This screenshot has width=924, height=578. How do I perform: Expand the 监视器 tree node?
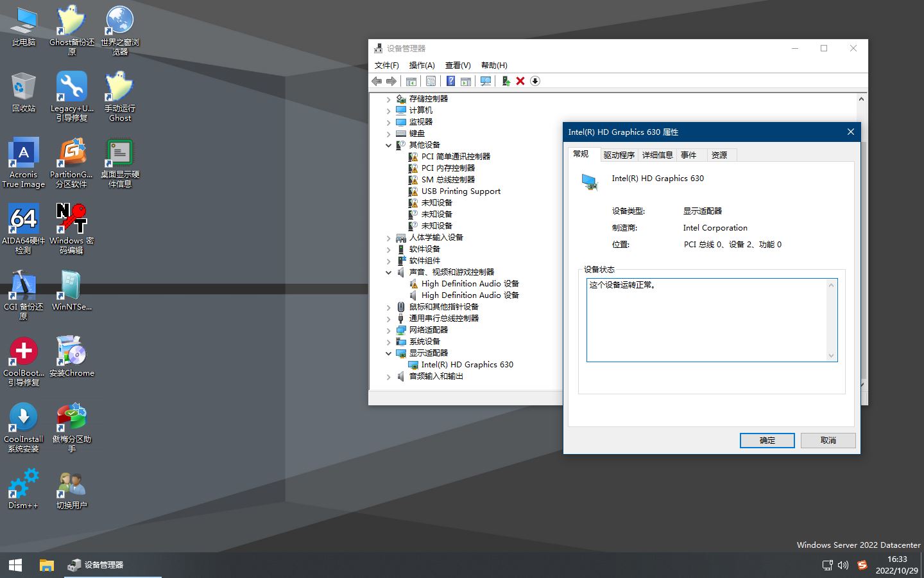[x=388, y=122]
